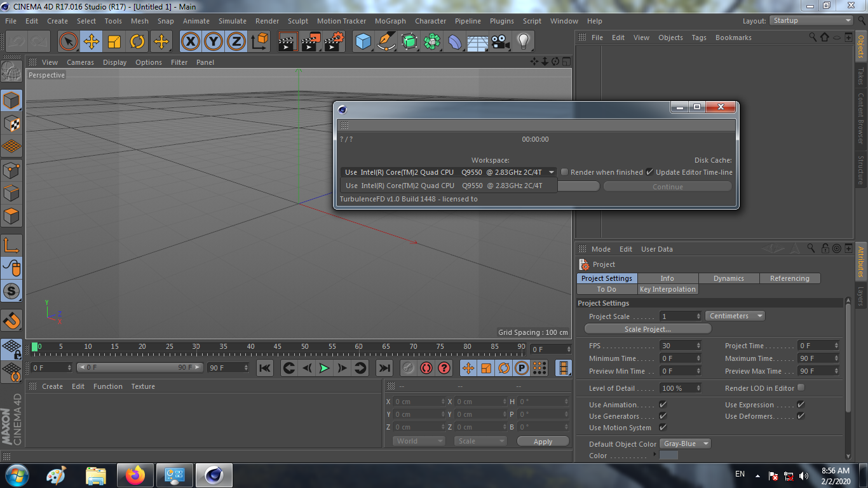This screenshot has width=868, height=488.
Task: Toggle Use Motion System checkbox
Action: [x=663, y=427]
